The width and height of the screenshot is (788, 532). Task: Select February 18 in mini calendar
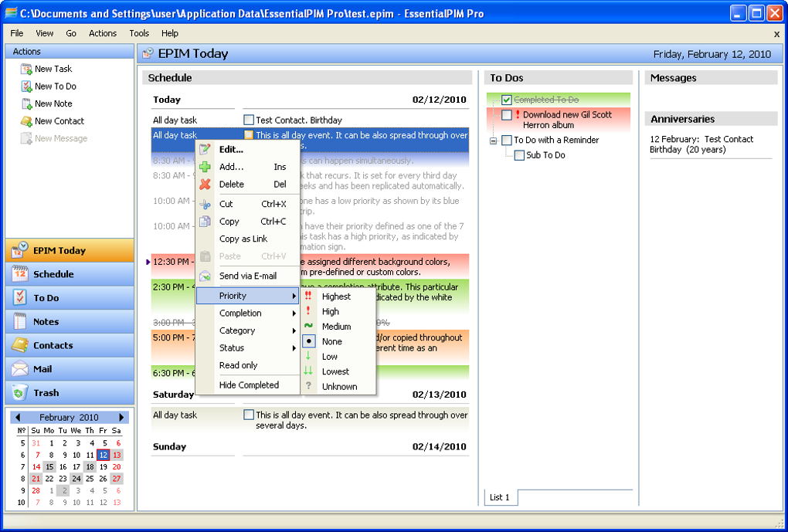(x=90, y=466)
